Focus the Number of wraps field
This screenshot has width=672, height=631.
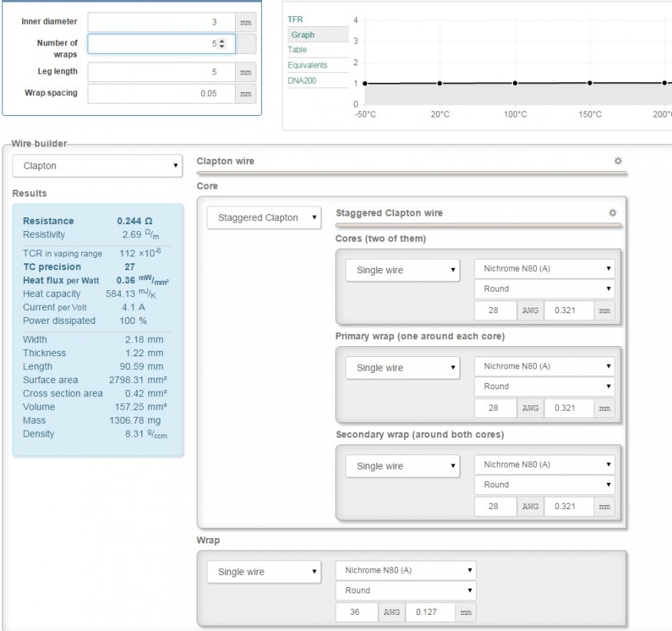tap(161, 44)
